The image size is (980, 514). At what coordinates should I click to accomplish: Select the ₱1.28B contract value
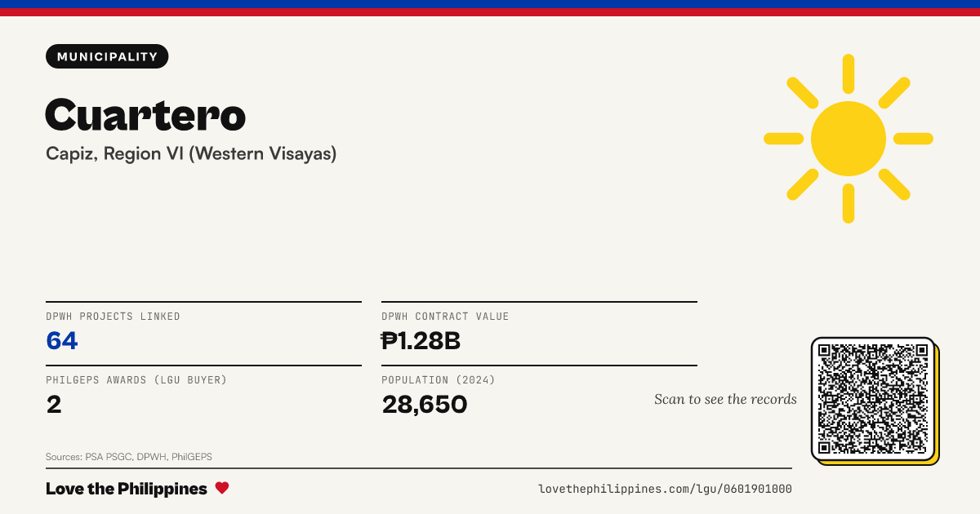(x=421, y=341)
